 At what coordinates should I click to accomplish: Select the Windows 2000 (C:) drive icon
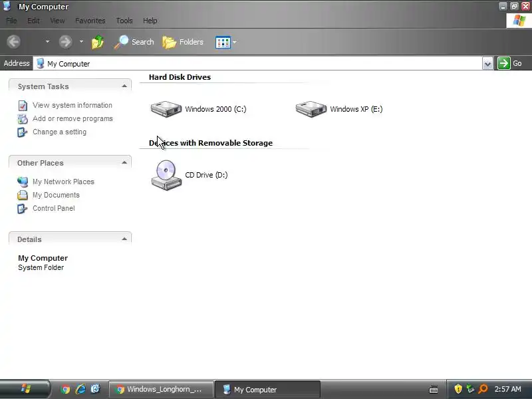(x=166, y=109)
